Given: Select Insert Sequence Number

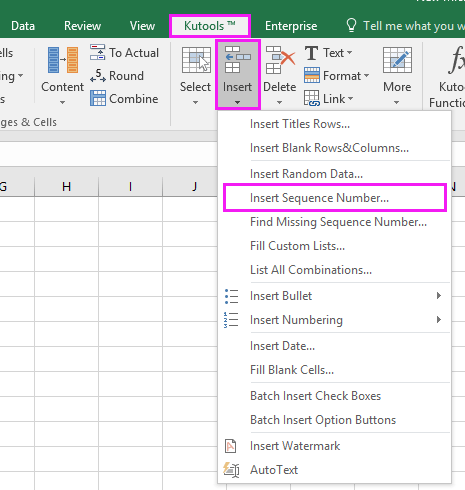Looking at the screenshot, I should point(334,198).
